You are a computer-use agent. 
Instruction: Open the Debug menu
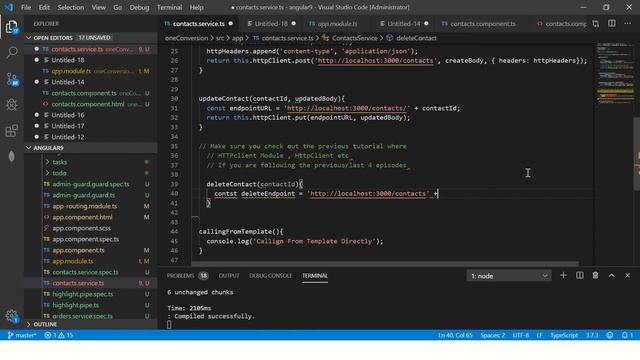(x=139, y=7)
